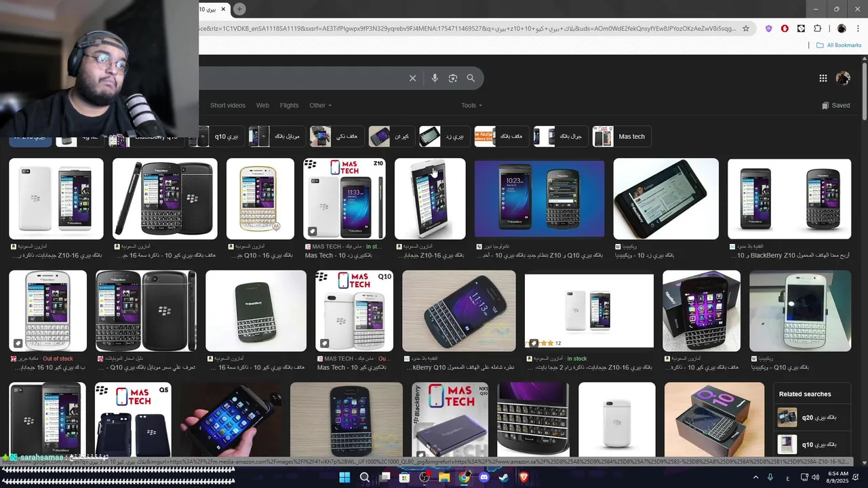This screenshot has width=868, height=488.
Task: Open the All Bookmarks folder
Action: (839, 45)
